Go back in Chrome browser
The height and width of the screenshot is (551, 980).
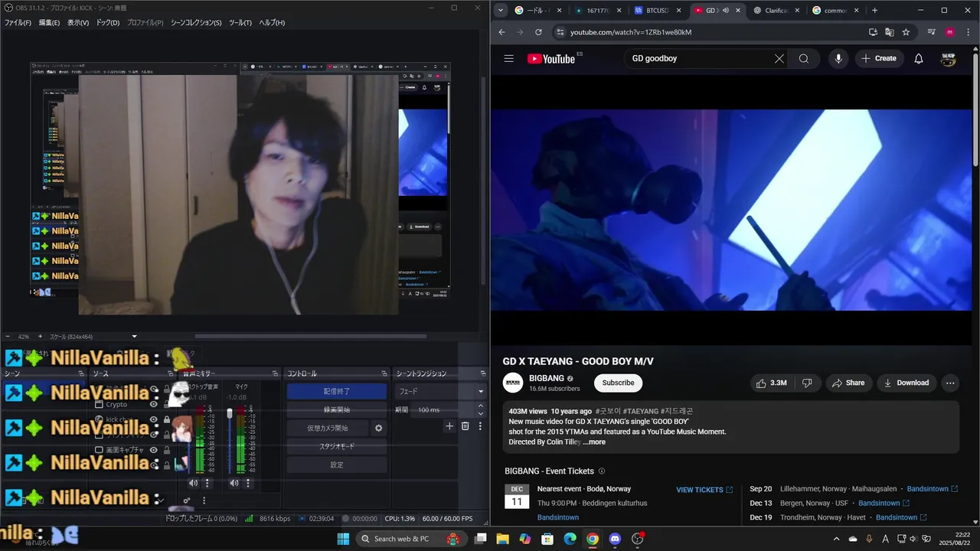(x=501, y=32)
